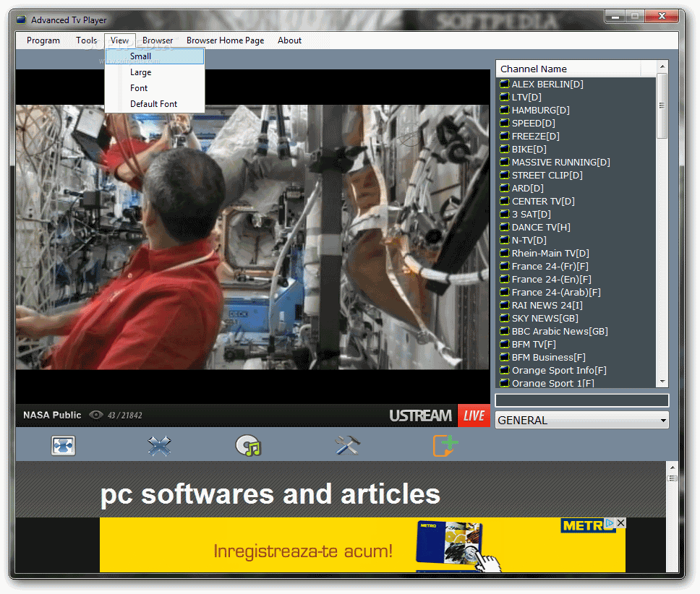Image resolution: width=700 pixels, height=594 pixels.
Task: Select channel DANCE TV[H]
Action: 541,227
